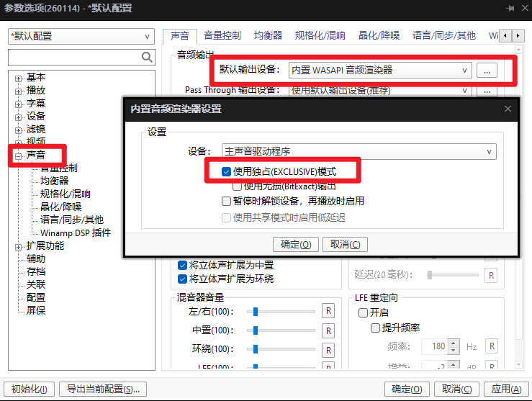Open the 默认配置 profile dropdown
532x401 pixels.
81,36
